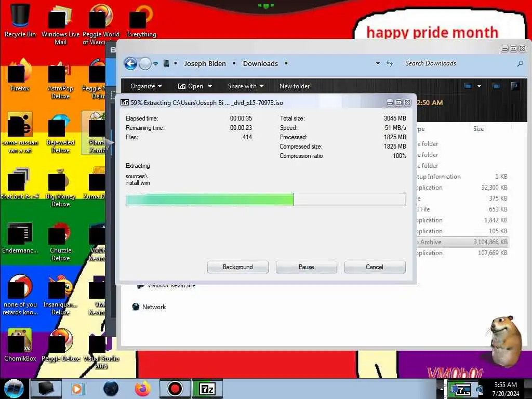Image resolution: width=532 pixels, height=399 pixels.
Task: Select the application row sized 1,842 KB
Action: (463, 220)
